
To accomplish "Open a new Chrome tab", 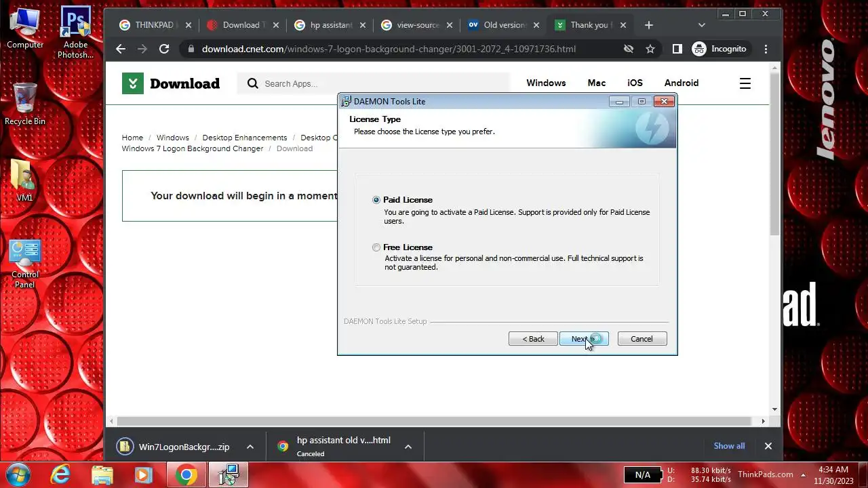I will [x=649, y=25].
